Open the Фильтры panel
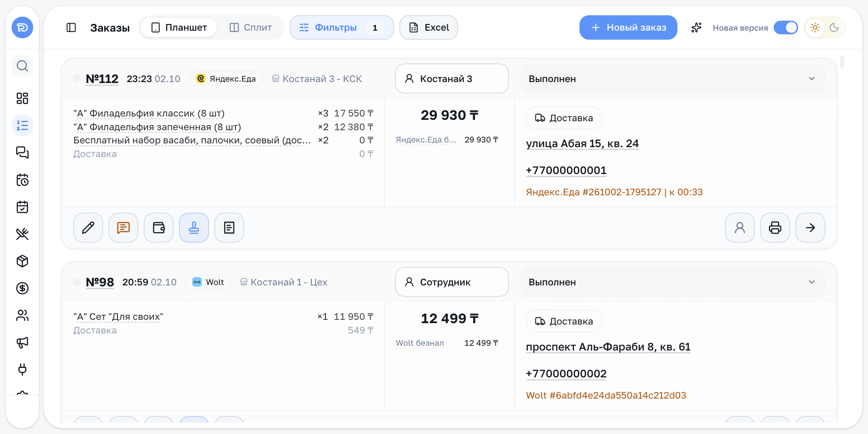Screen dimensions: 868x434 (x=342, y=28)
